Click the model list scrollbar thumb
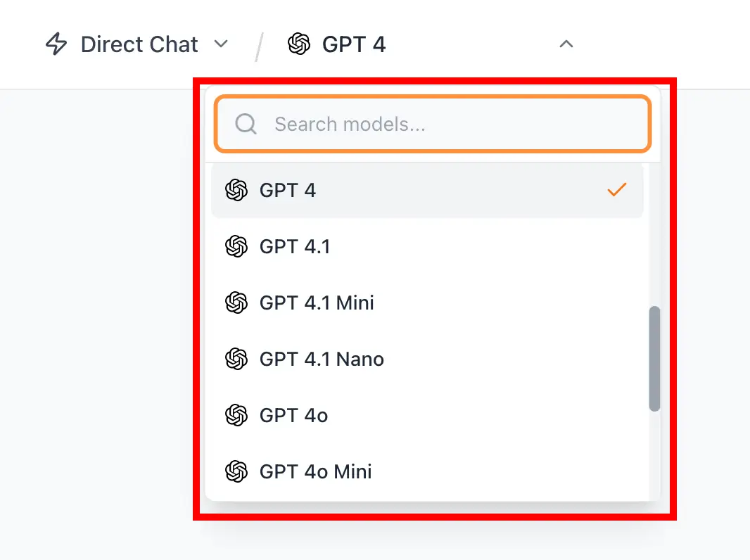 (x=654, y=359)
